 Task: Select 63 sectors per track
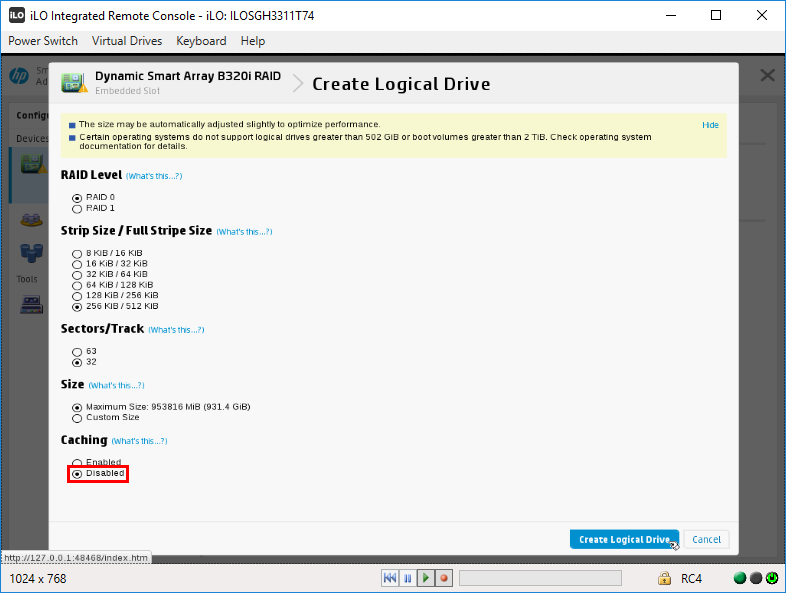tap(77, 352)
